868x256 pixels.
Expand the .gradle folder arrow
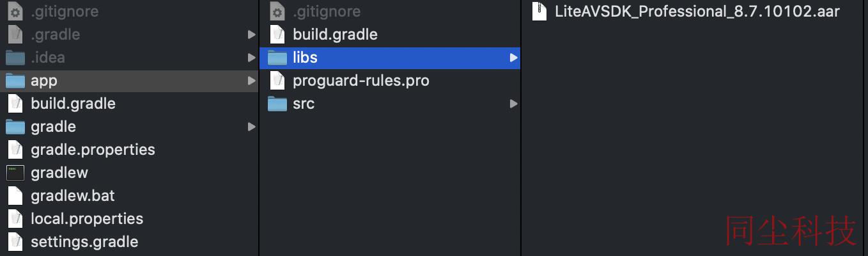pyautogui.click(x=251, y=35)
